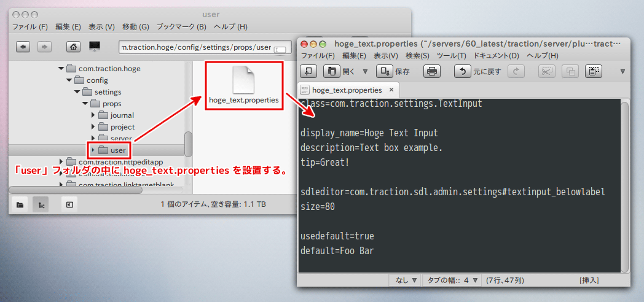The height and width of the screenshot is (302, 644).
Task: Open the file manager 移動 (G) menu
Action: [136, 27]
